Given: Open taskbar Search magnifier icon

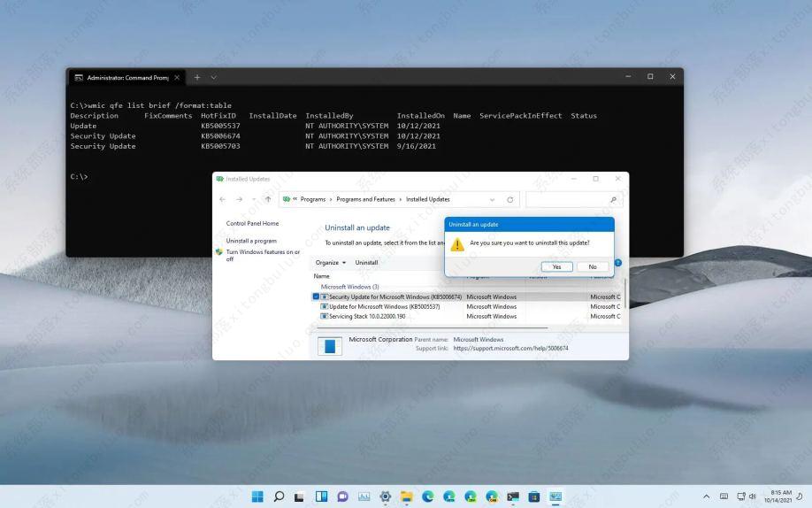Looking at the screenshot, I should pos(279,496).
